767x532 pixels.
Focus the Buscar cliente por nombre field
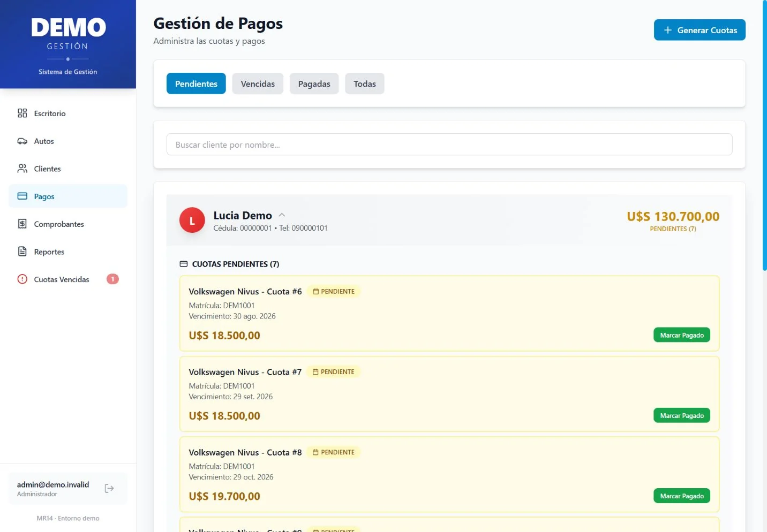[449, 145]
